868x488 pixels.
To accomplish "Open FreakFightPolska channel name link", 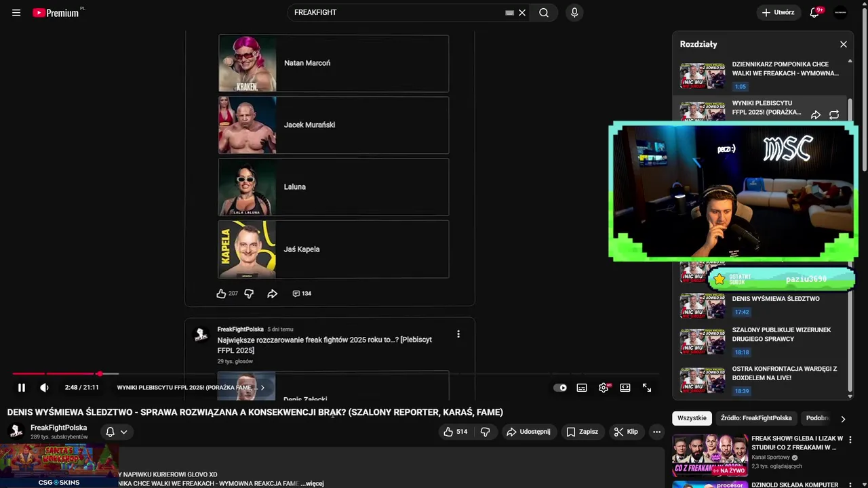I will pyautogui.click(x=59, y=428).
